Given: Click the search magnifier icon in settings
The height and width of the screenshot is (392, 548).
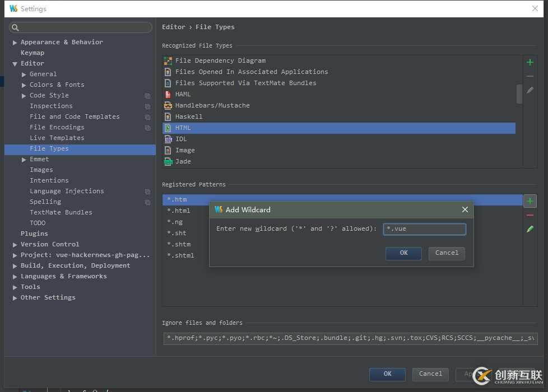Looking at the screenshot, I should coord(15,27).
